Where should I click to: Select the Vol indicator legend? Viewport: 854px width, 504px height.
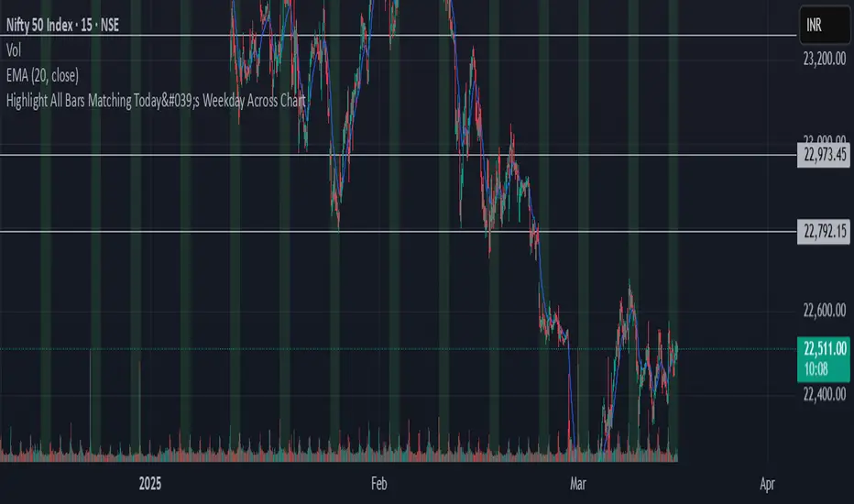[x=14, y=50]
